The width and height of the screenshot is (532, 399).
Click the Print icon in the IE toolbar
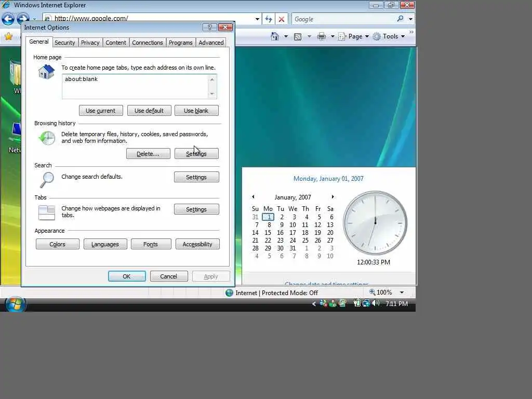pyautogui.click(x=321, y=36)
